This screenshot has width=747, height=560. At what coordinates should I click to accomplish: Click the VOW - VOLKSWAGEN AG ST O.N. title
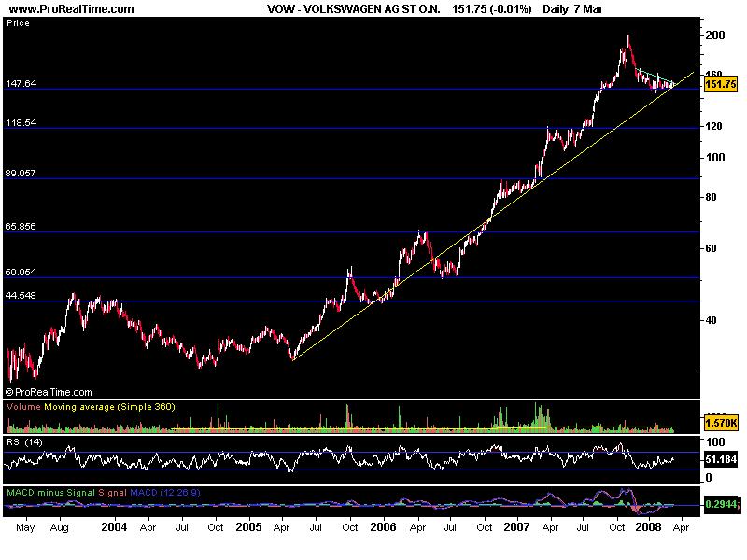pos(353,9)
